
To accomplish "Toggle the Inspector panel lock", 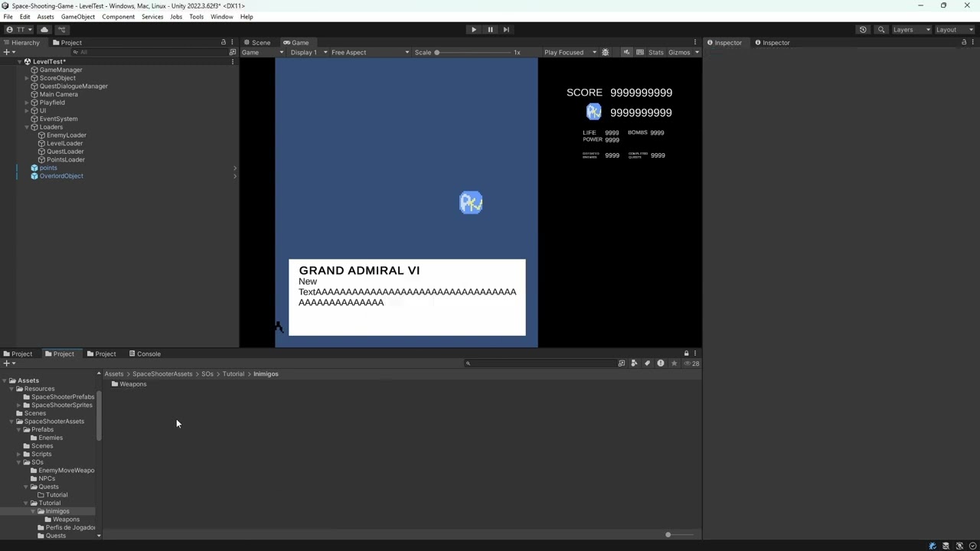I will 964,42.
